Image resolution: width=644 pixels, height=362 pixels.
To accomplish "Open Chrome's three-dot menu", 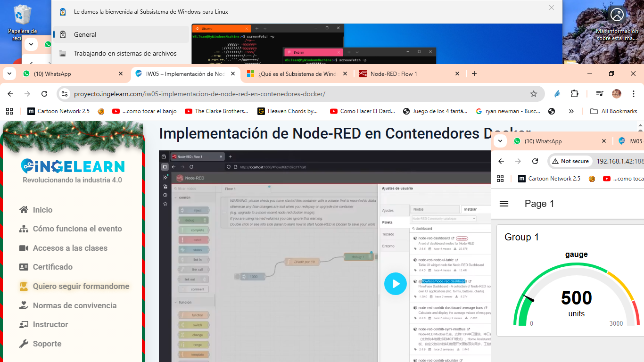I will pyautogui.click(x=634, y=94).
